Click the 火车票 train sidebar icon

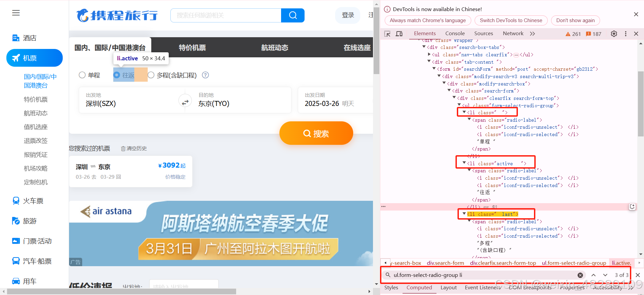click(16, 201)
